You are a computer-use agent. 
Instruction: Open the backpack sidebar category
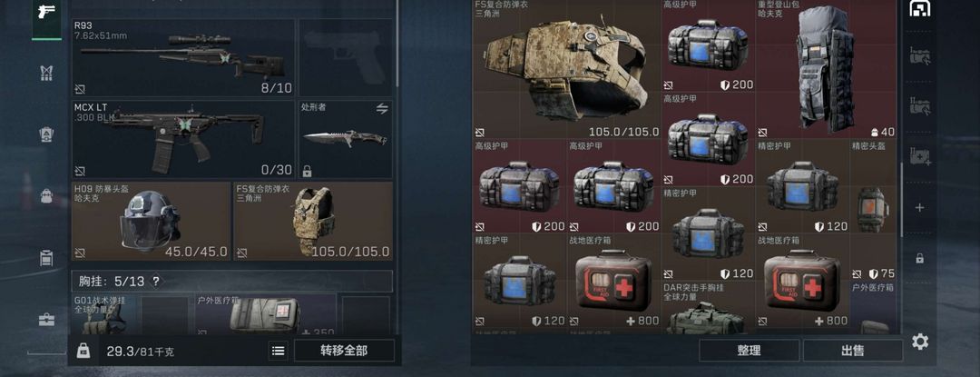pyautogui.click(x=47, y=195)
